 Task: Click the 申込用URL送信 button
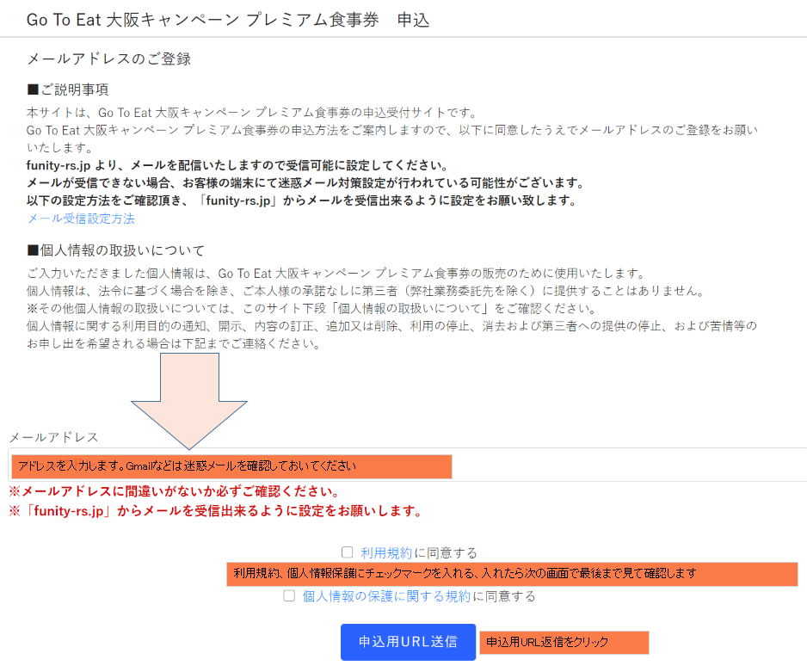408,642
